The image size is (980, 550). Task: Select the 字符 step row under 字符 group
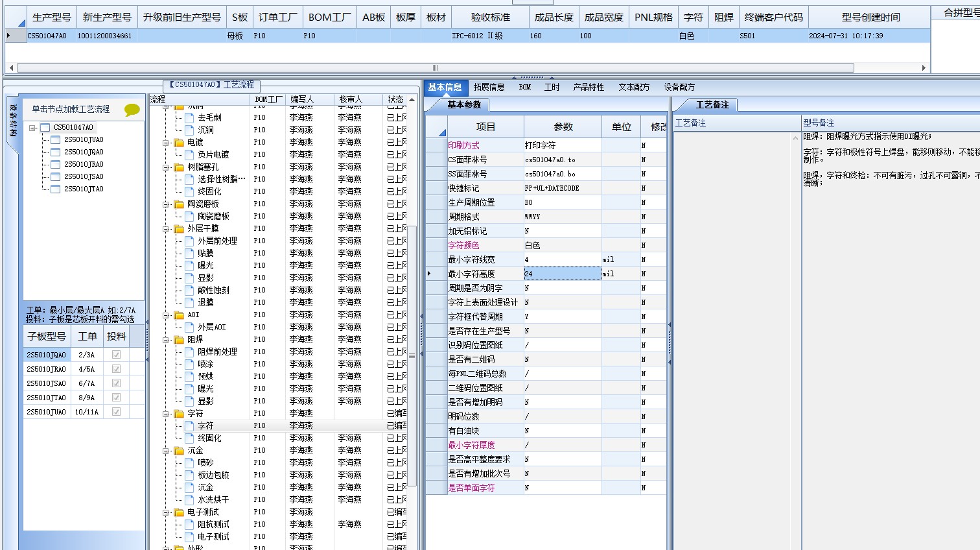click(279, 426)
